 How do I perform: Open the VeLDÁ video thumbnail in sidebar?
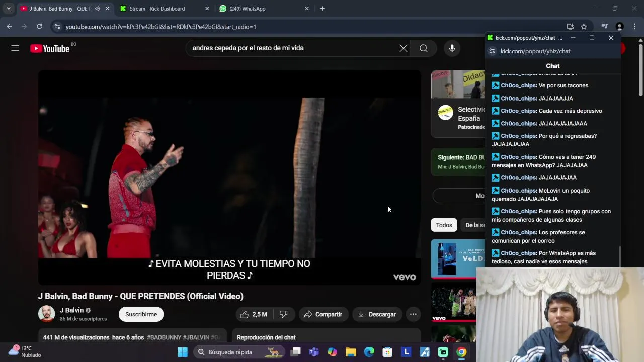458,259
